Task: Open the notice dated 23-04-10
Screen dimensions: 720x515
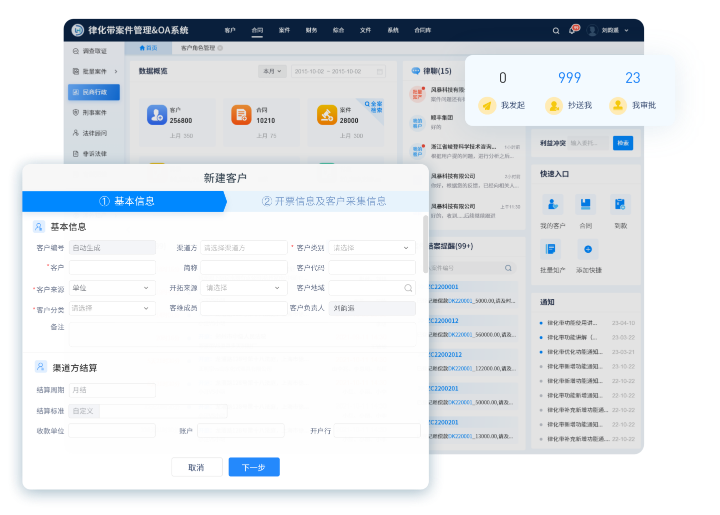Action: tap(587, 323)
